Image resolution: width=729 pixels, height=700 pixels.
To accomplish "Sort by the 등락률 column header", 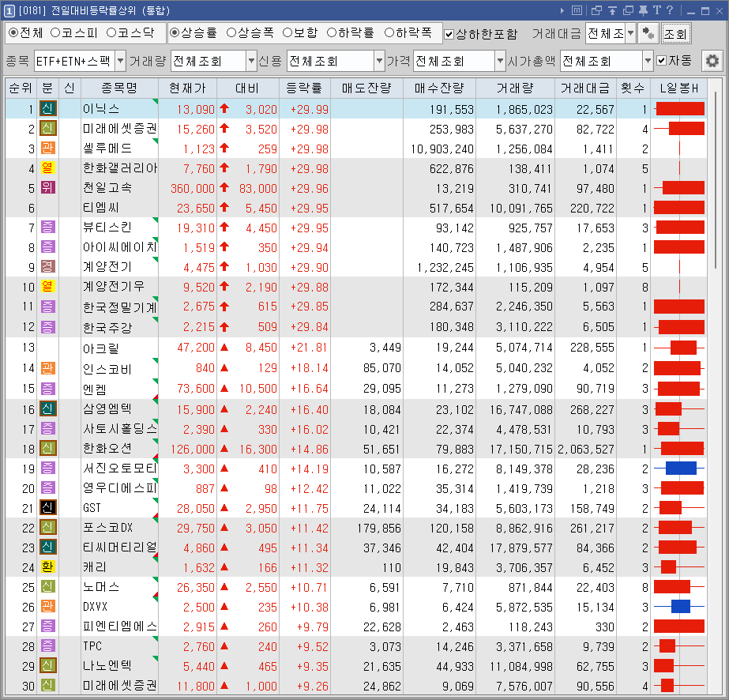I will [x=305, y=88].
